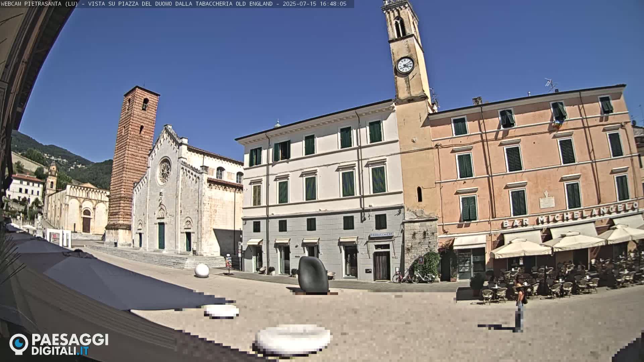The width and height of the screenshot is (644, 362).
Task: Click the blue PARRUCCHIERE shop sign
Action: [381, 235]
